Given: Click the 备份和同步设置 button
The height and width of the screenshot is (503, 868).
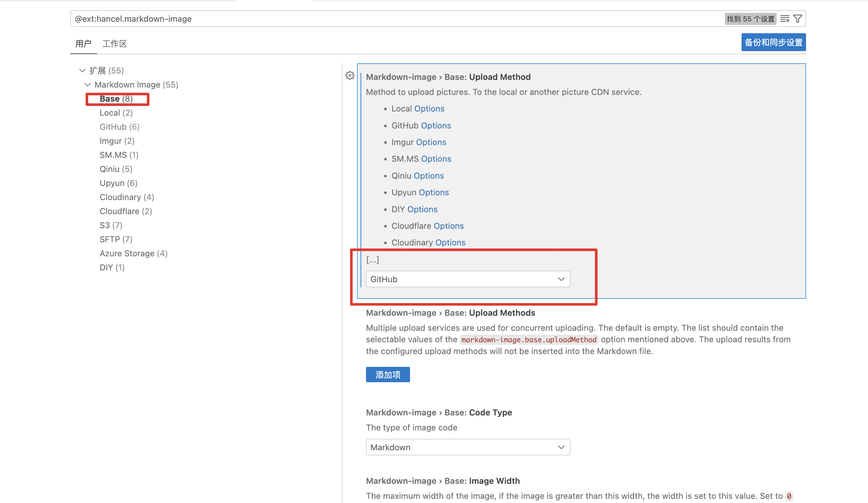Looking at the screenshot, I should 773,43.
